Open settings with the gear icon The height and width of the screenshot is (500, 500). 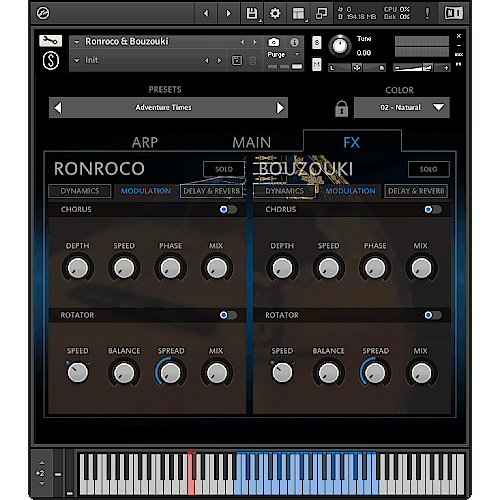pos(275,13)
